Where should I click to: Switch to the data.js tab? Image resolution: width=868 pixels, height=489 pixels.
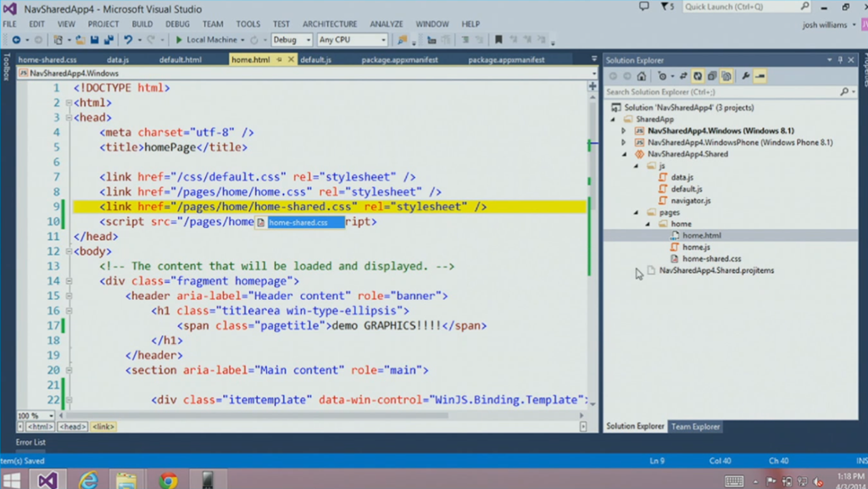118,59
